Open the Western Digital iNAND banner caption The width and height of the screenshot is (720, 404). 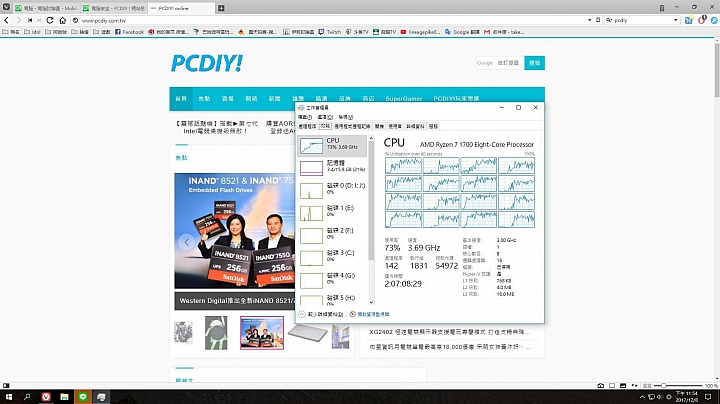[237, 301]
